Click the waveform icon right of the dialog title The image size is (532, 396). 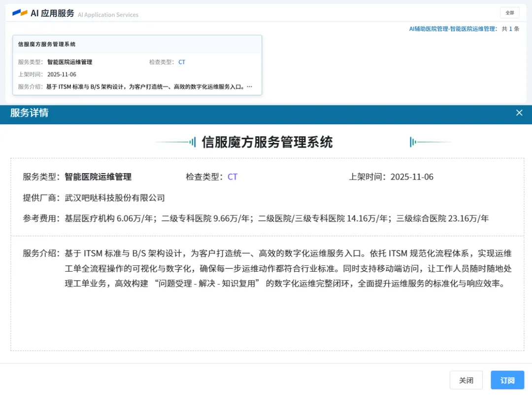tap(413, 143)
